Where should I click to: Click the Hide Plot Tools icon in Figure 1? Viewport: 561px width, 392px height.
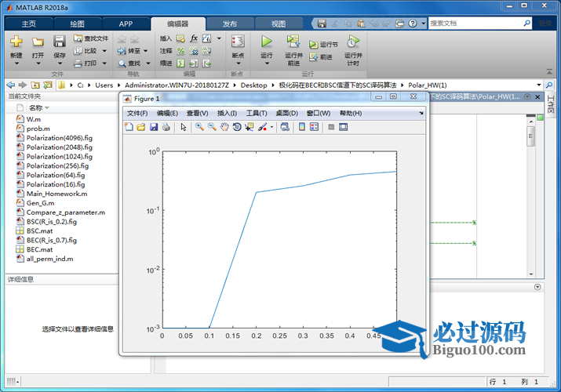[x=331, y=127]
